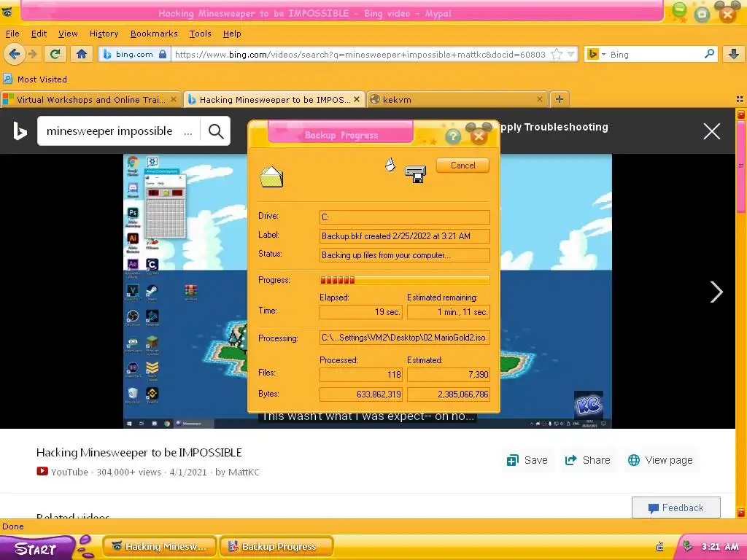This screenshot has height=560, width=747.
Task: Click the Mypal app icon in the title bar
Action: (7, 12)
